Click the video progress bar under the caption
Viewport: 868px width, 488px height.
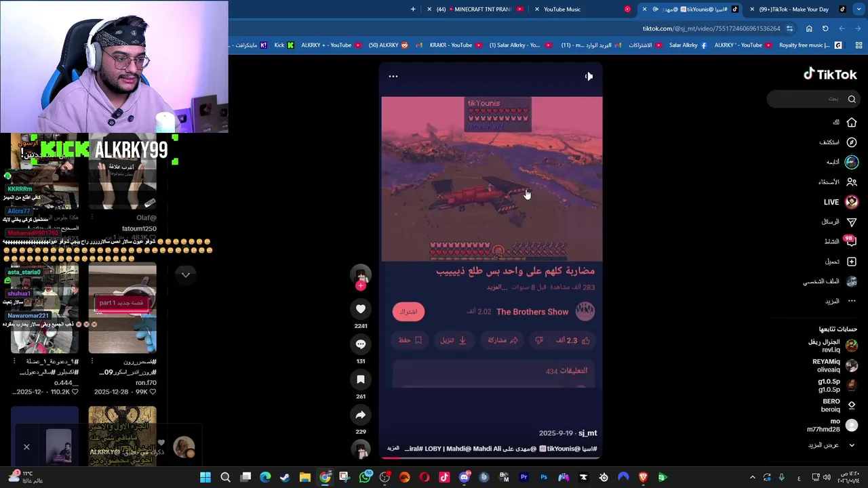pyautogui.click(x=492, y=458)
